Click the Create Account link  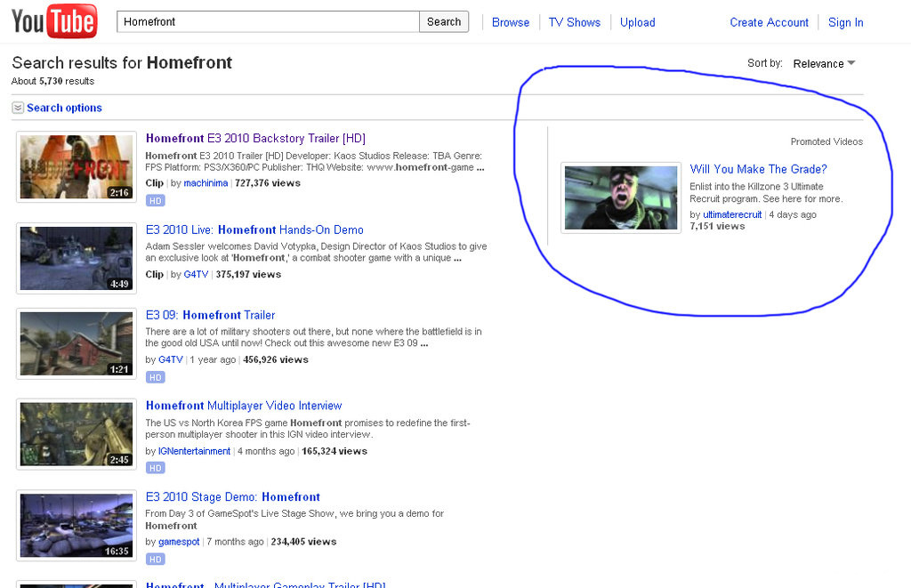pyautogui.click(x=769, y=22)
